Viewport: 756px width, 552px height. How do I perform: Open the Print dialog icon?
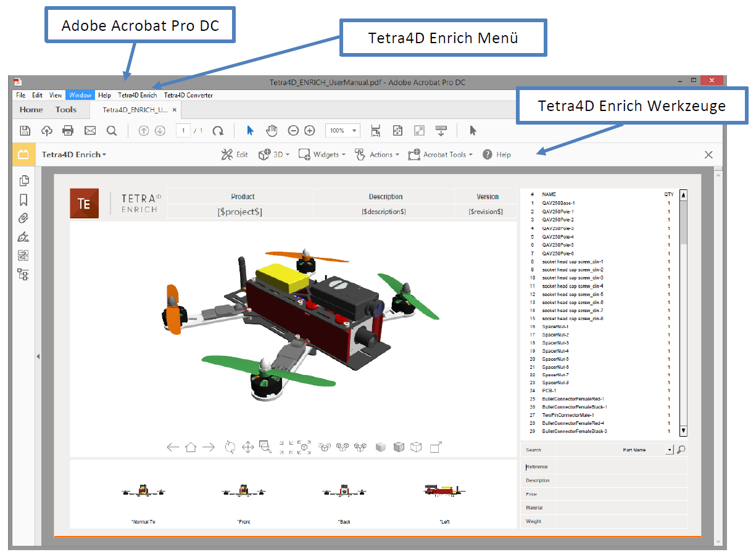(x=68, y=131)
